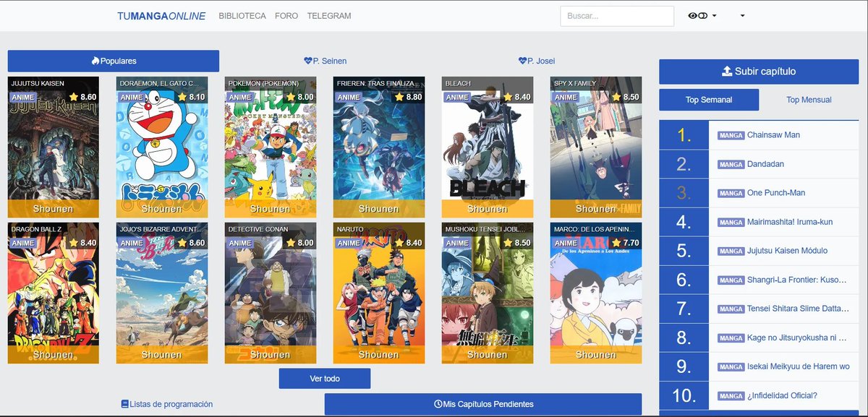This screenshot has width=868, height=417.
Task: Click the Subir capítulo button
Action: [759, 72]
